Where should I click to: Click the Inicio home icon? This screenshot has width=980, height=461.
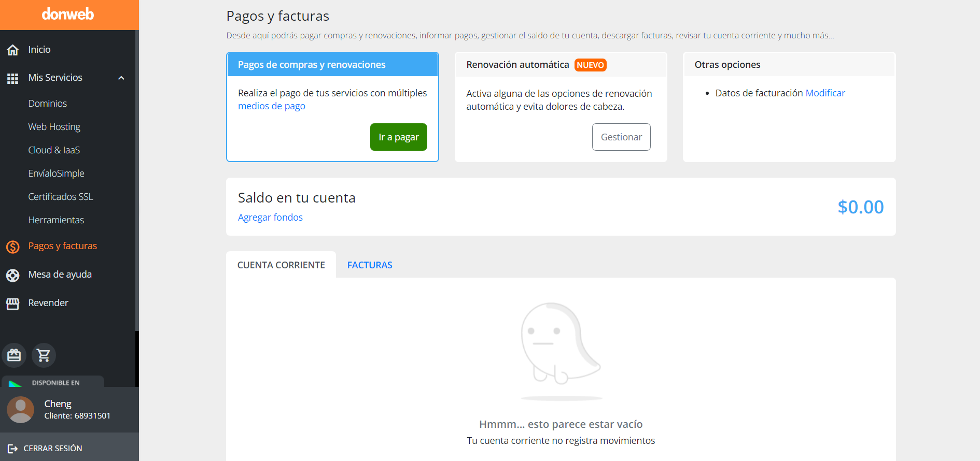pyautogui.click(x=13, y=50)
